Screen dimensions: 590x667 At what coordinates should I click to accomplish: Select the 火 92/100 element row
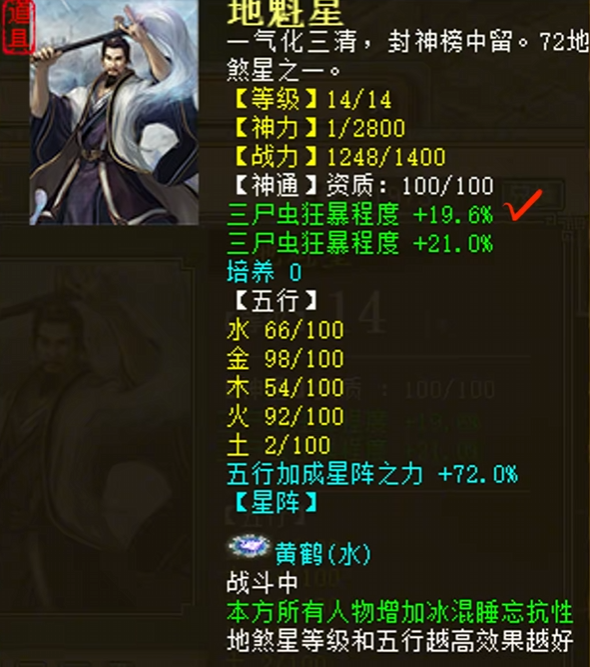click(285, 416)
